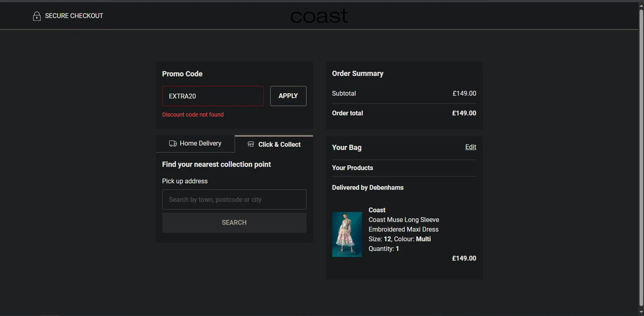
Task: Click the scrollbar down arrow
Action: 641,312
